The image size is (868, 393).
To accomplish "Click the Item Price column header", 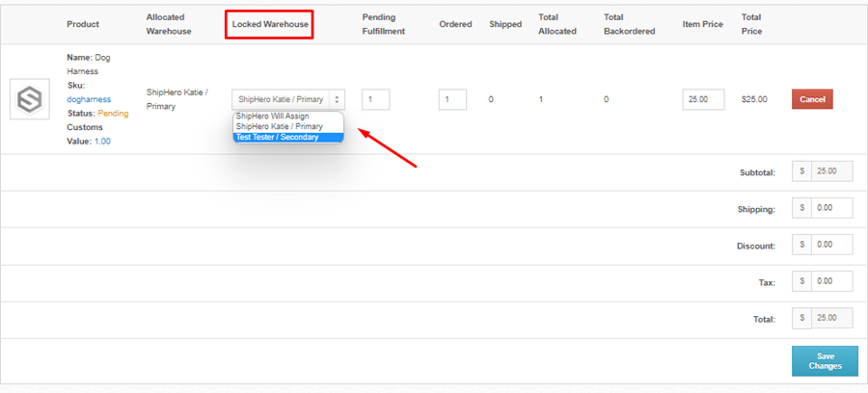I will click(703, 24).
